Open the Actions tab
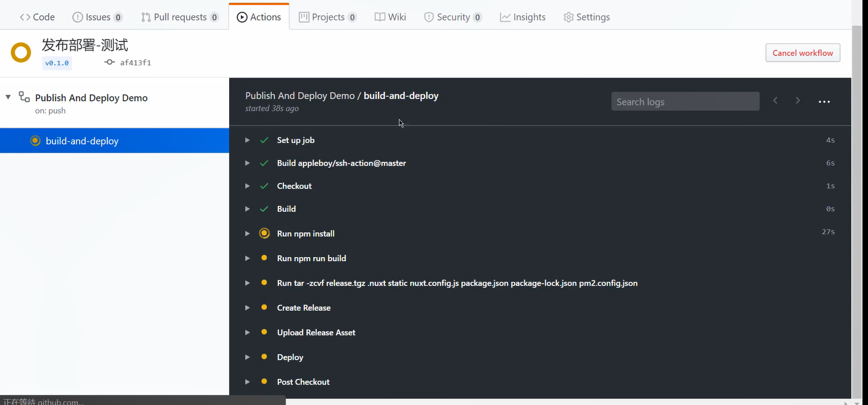Viewport: 868px width, 405px height. pos(259,17)
